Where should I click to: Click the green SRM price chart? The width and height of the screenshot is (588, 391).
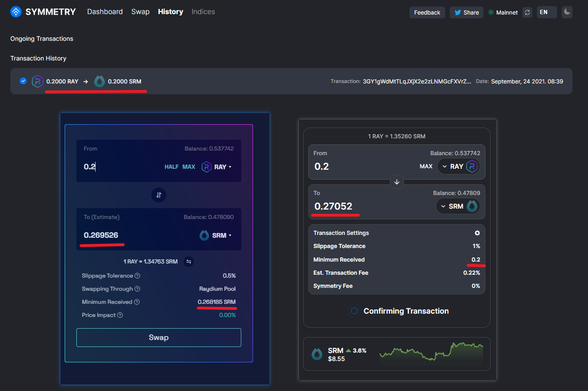point(431,354)
